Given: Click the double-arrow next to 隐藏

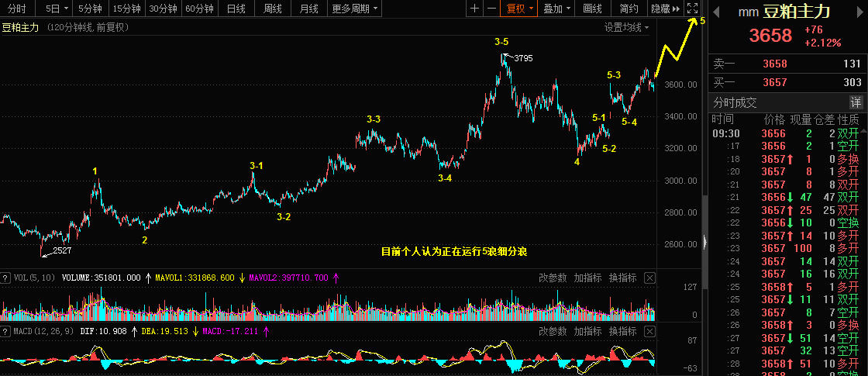Looking at the screenshot, I should point(675,9).
